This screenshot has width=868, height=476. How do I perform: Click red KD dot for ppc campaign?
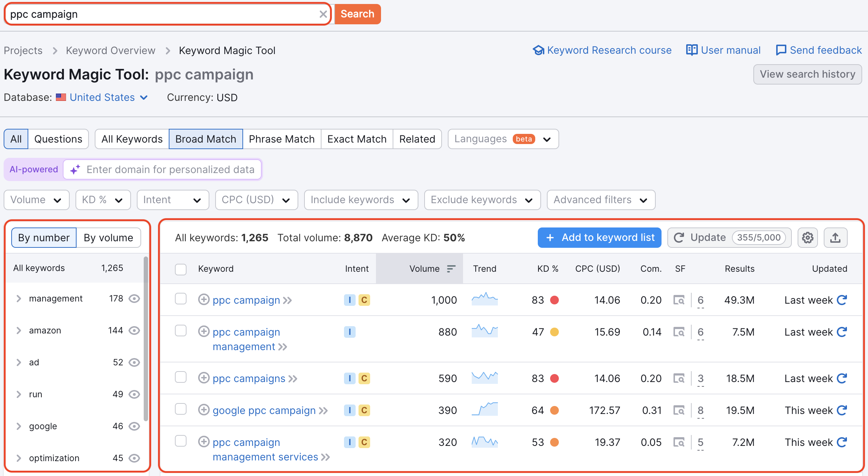click(554, 300)
